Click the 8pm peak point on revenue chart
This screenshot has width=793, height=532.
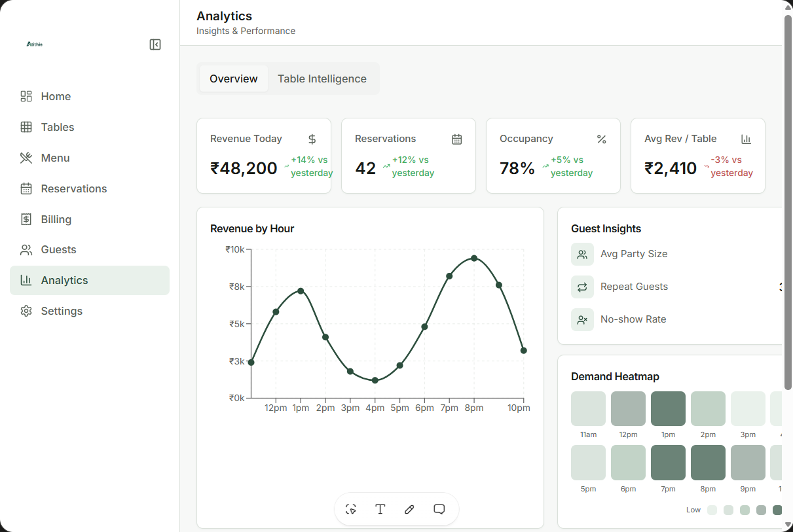[x=474, y=258]
